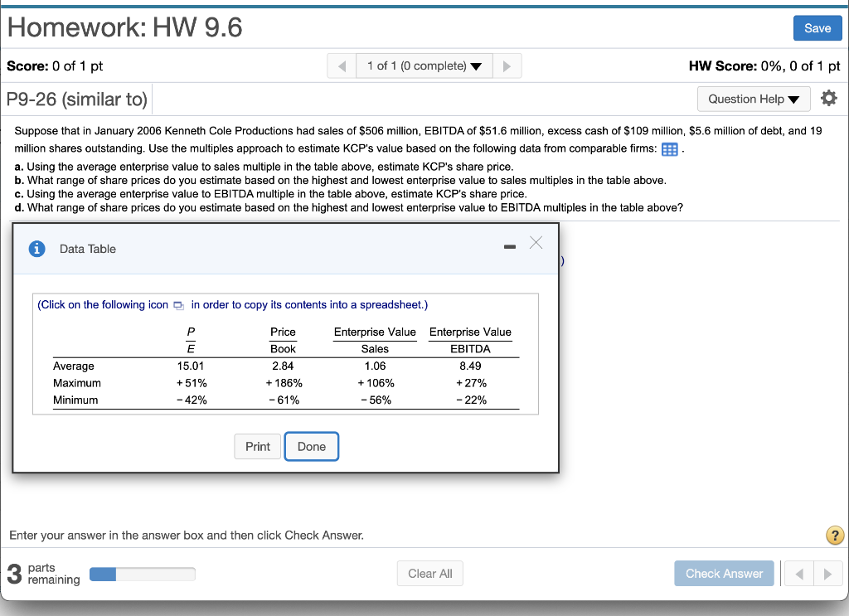Click the Minimum -42% cell
849x616 pixels.
[192, 400]
